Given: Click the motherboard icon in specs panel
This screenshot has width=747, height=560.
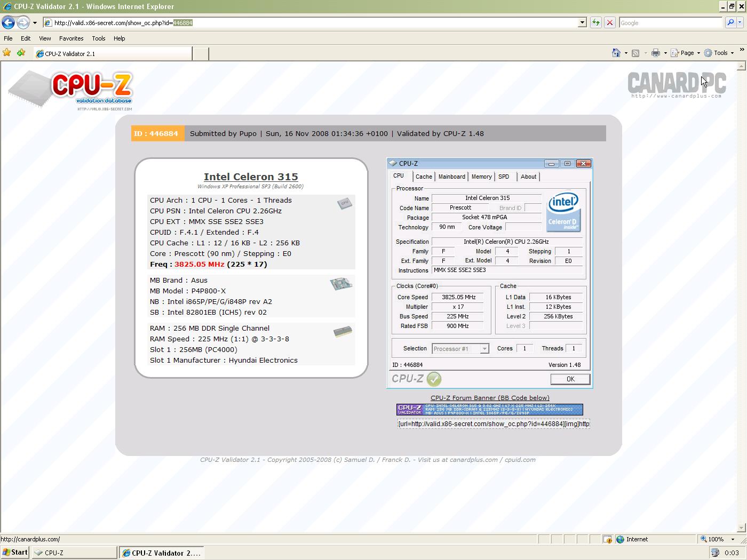Looking at the screenshot, I should (341, 283).
